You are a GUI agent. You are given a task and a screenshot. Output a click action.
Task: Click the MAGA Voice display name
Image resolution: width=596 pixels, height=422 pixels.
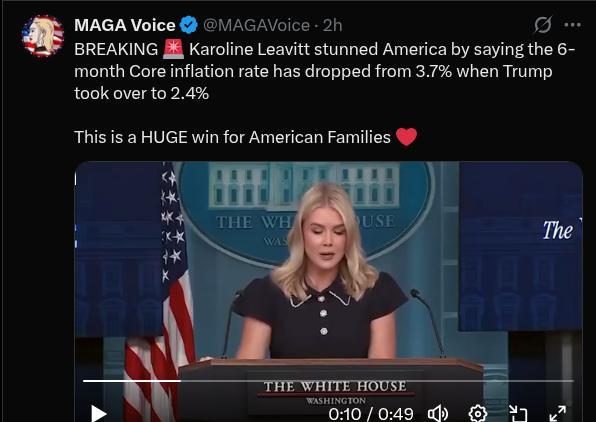coord(125,25)
